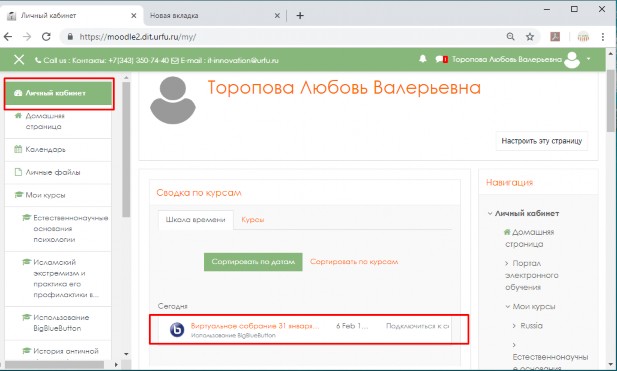Click the user name Торопова Любовь Валерьевна in header
This screenshot has height=371, width=617.
point(506,59)
